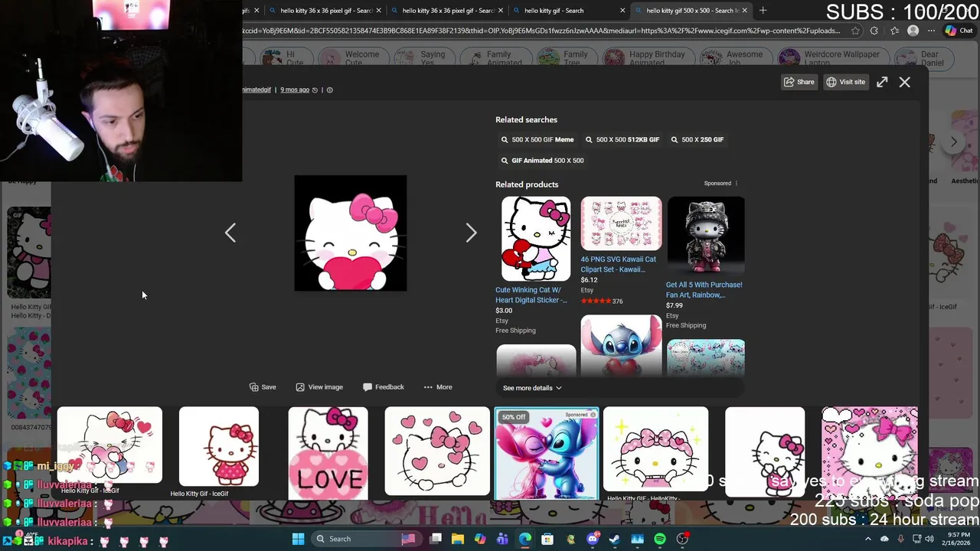Open Discord from taskbar
980x551 pixels.
click(593, 539)
